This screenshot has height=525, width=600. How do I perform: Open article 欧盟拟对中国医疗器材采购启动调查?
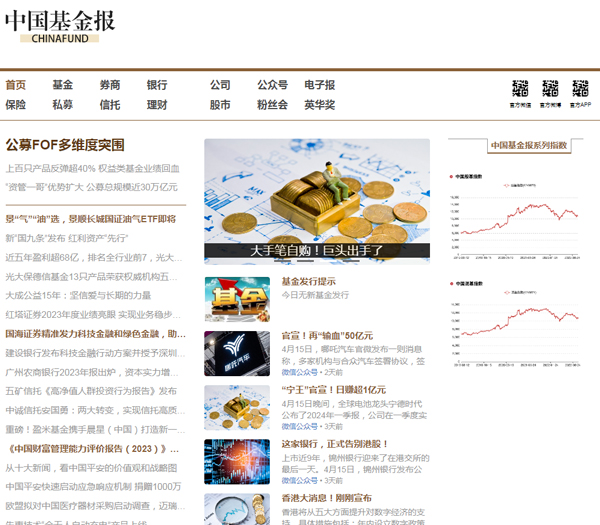95,506
